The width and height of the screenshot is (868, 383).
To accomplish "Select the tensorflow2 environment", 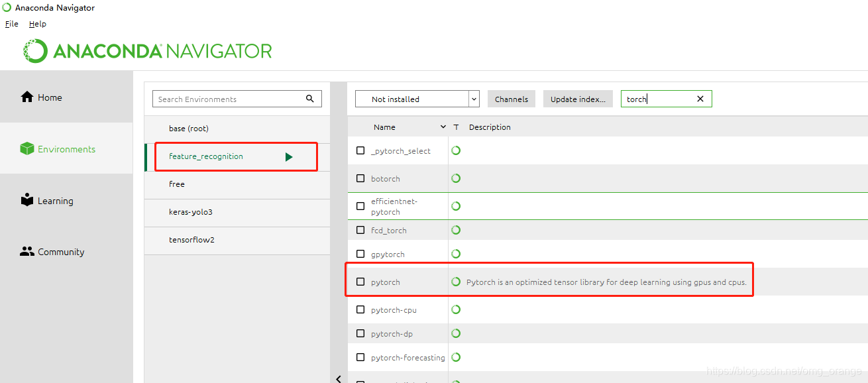I will click(x=237, y=240).
